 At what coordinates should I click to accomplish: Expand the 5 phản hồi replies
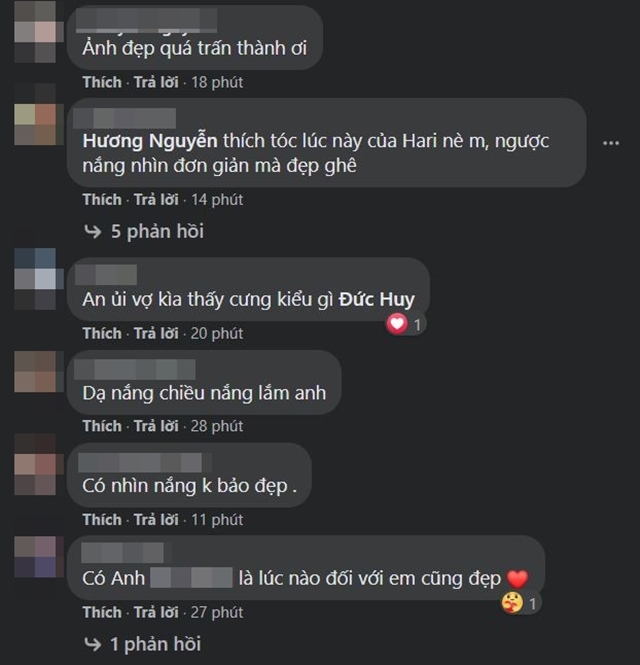click(157, 232)
